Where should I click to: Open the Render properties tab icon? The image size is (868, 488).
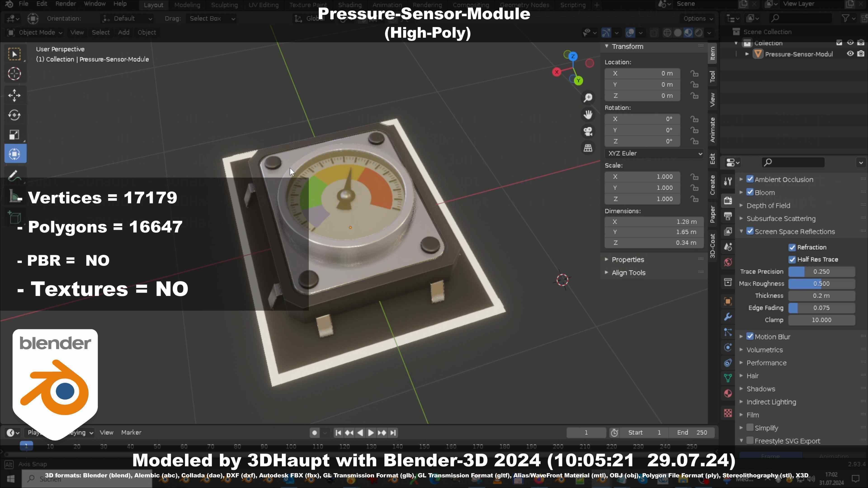click(x=728, y=200)
